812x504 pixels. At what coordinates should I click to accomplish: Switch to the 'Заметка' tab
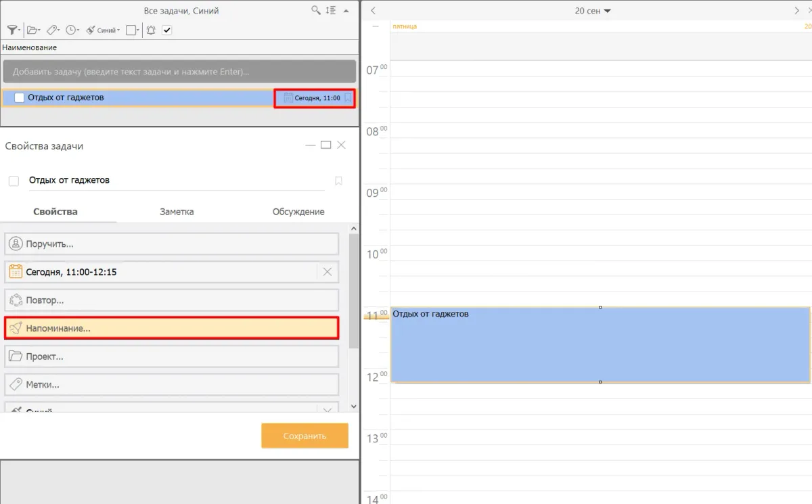pyautogui.click(x=177, y=212)
